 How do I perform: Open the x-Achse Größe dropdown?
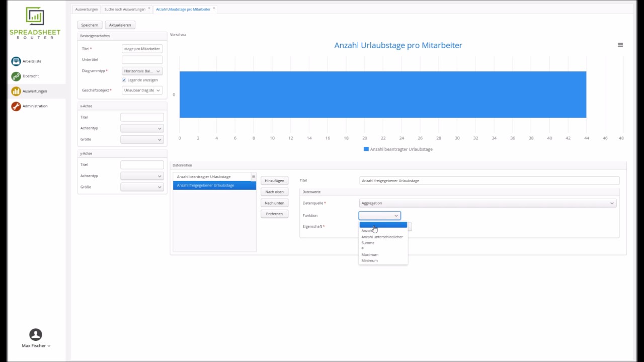142,139
